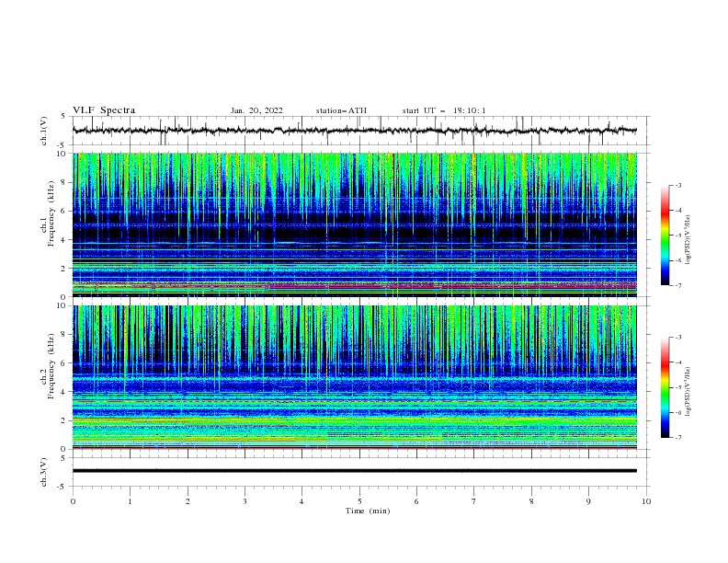Click the ch.1 spectrogram panel
The image size is (728, 563).
[355, 224]
